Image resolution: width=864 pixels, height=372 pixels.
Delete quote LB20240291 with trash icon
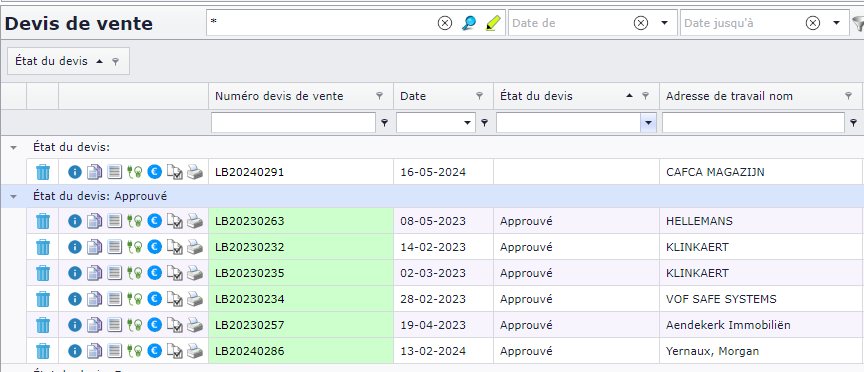[x=43, y=172]
